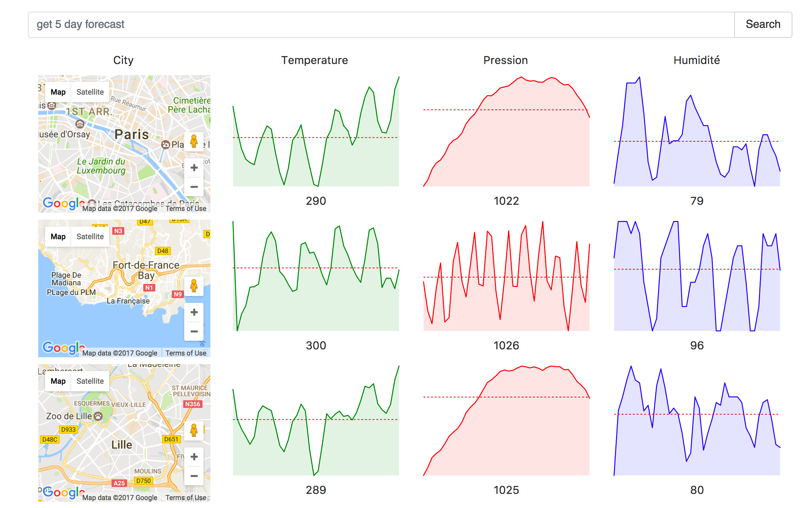The image size is (812, 508).
Task: Click the Street View pegman on Lille map
Action: click(x=194, y=431)
